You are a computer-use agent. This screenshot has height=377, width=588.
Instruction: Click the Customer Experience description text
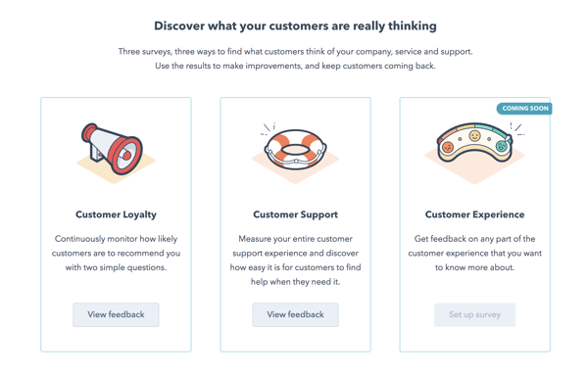pos(474,253)
